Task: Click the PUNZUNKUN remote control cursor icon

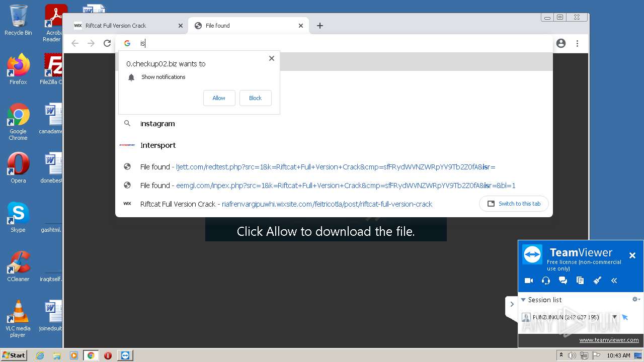Action: pos(625,317)
